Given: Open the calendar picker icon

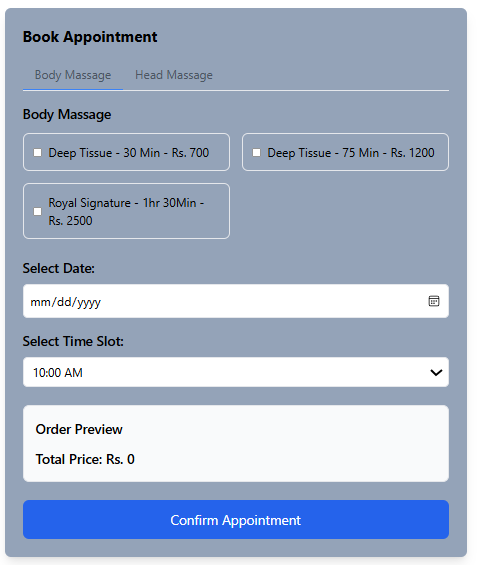Looking at the screenshot, I should (x=434, y=301).
